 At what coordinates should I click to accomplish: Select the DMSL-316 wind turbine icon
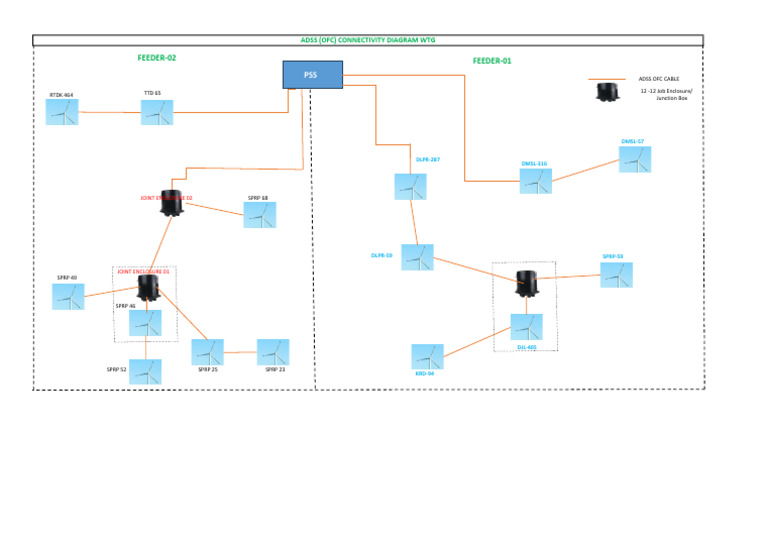[535, 181]
